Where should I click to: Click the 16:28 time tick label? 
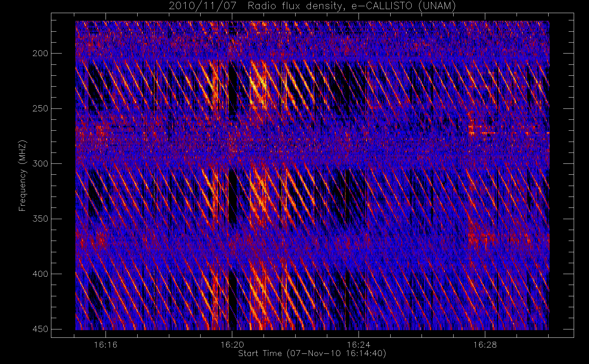[x=485, y=345]
